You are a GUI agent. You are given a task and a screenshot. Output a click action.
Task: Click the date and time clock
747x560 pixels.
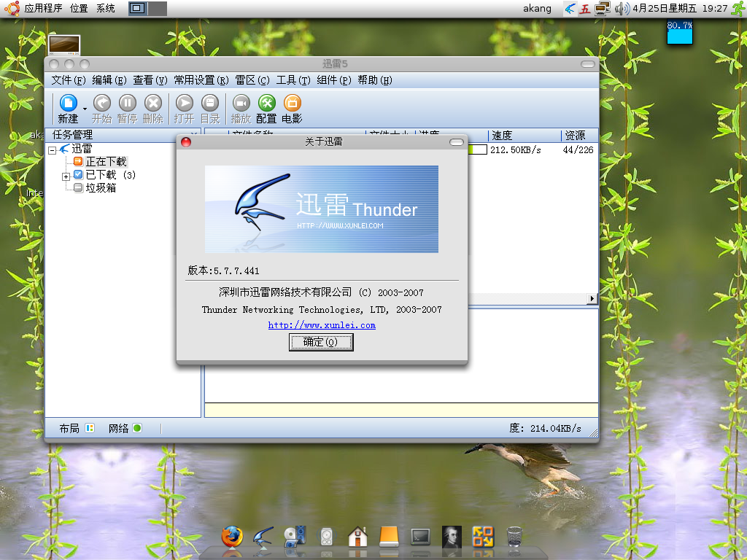coord(680,8)
